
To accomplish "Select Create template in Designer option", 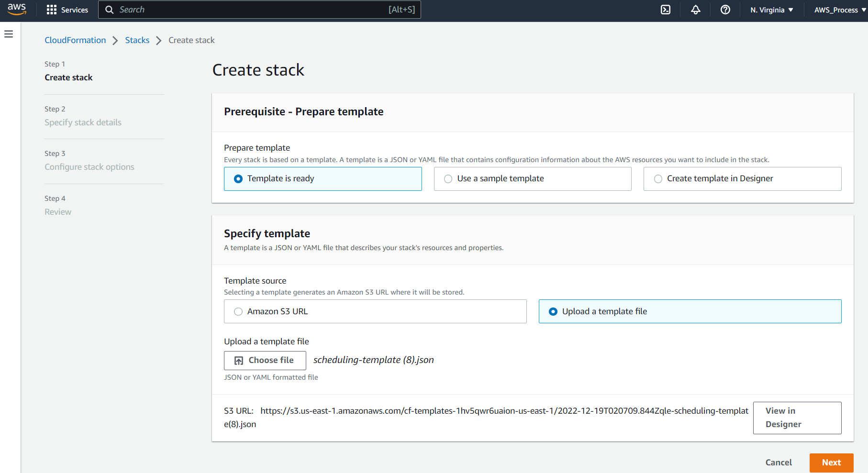I will pyautogui.click(x=658, y=179).
